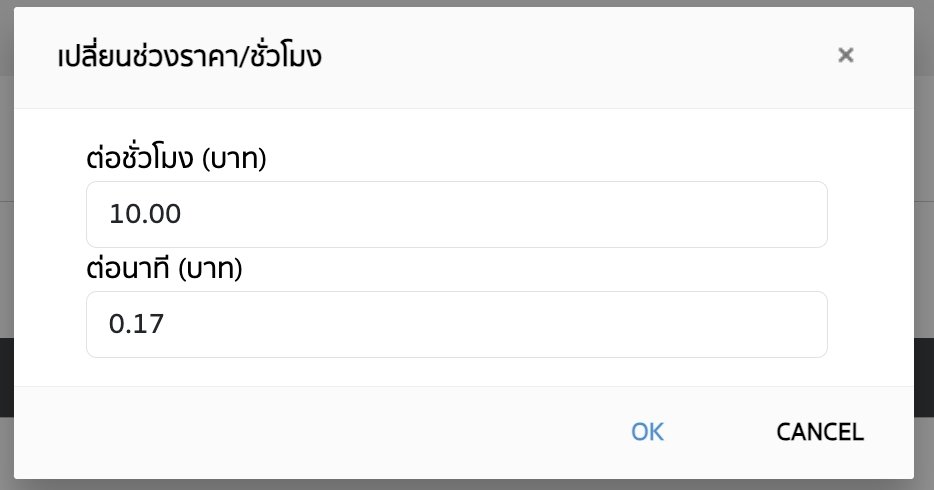The width and height of the screenshot is (934, 490).
Task: Click the dimmed backdrop below the dialog
Action: tap(467, 485)
